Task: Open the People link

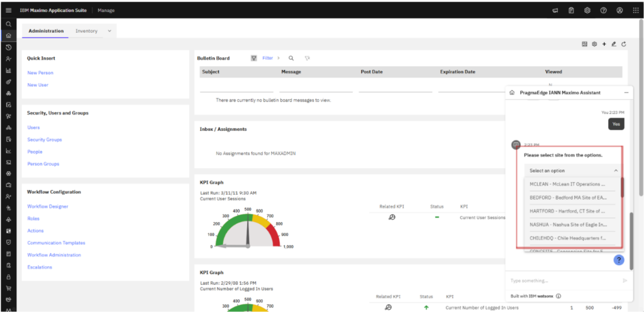Action: click(x=35, y=152)
